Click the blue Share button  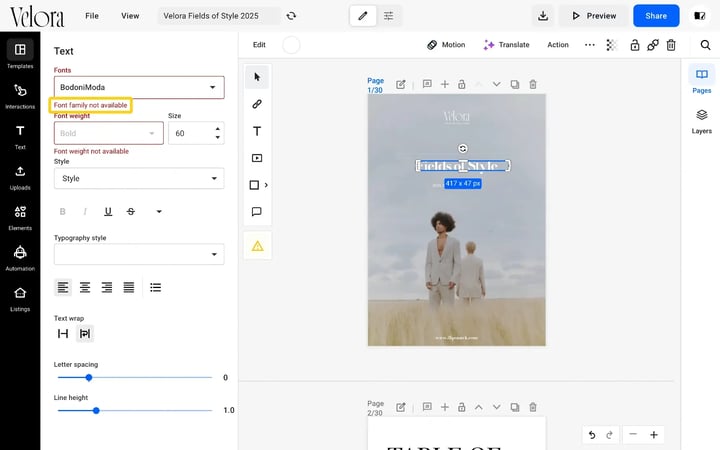pyautogui.click(x=656, y=16)
